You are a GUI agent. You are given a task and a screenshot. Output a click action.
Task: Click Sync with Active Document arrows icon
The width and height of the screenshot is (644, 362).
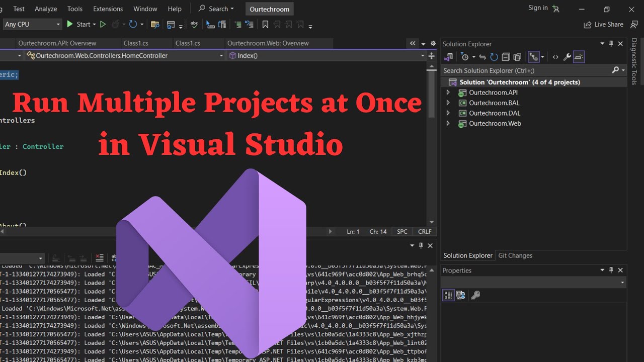pos(482,57)
